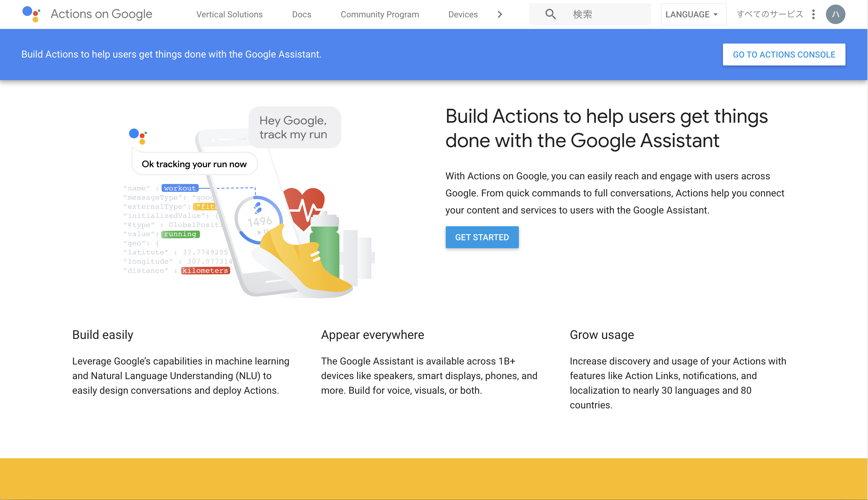Click the 'Ok tracking your run now' bubble
Image resolution: width=868 pixels, height=500 pixels.
click(x=194, y=164)
